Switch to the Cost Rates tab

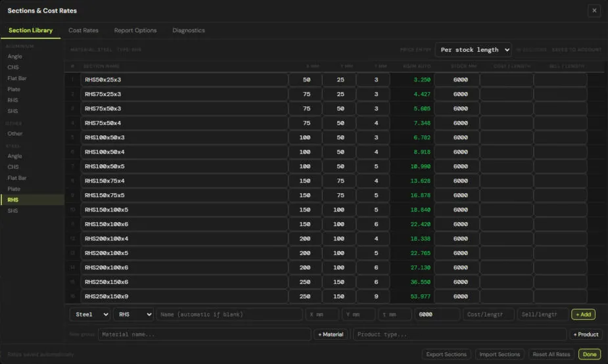(x=83, y=30)
